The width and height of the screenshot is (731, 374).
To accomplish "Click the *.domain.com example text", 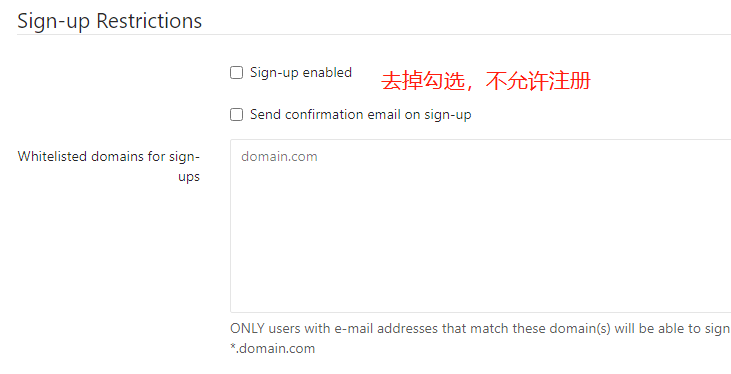I will (x=273, y=348).
